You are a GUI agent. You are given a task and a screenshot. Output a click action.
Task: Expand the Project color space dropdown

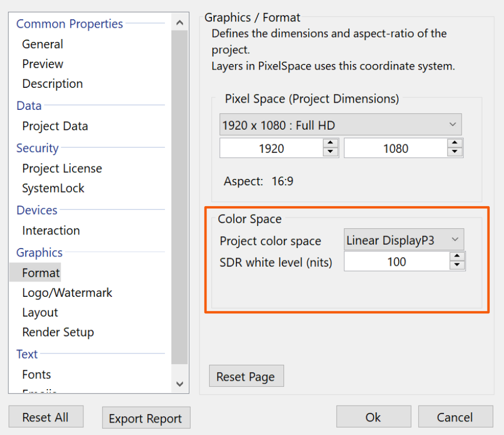[404, 240]
